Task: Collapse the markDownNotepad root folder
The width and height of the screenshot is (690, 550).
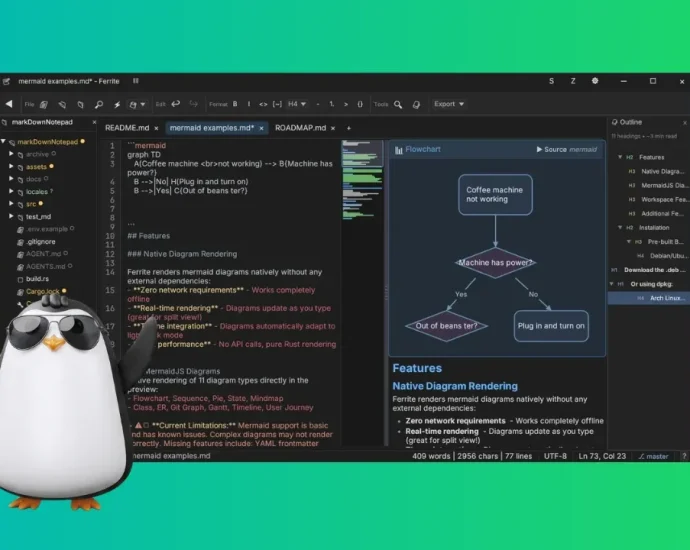Action: point(4,142)
